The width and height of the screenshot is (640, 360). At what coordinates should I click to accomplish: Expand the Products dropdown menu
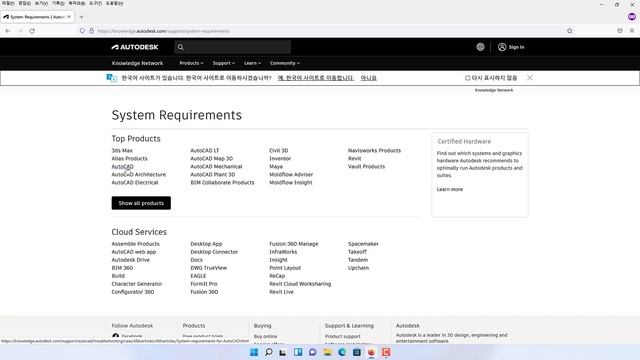pyautogui.click(x=191, y=63)
